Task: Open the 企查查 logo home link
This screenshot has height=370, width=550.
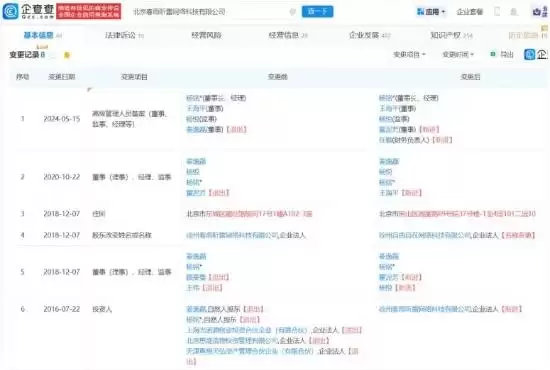Action: tap(28, 11)
